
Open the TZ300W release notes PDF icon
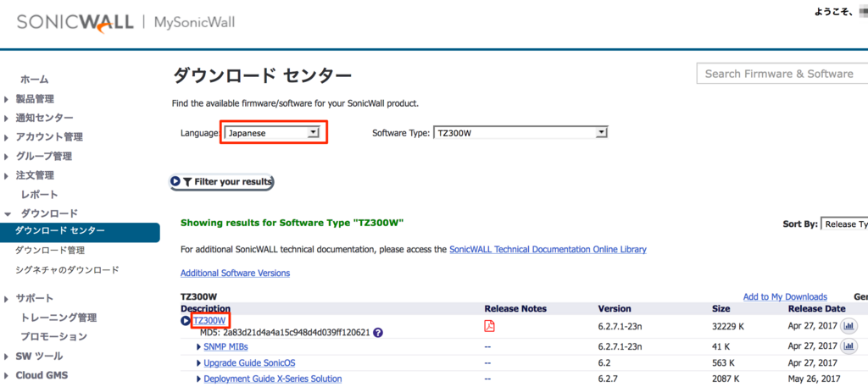[489, 326]
